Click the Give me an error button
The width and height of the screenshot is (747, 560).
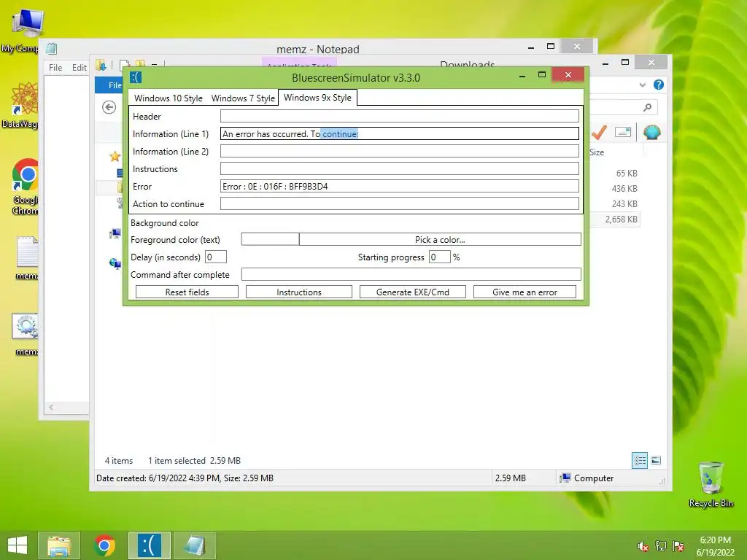coord(525,292)
